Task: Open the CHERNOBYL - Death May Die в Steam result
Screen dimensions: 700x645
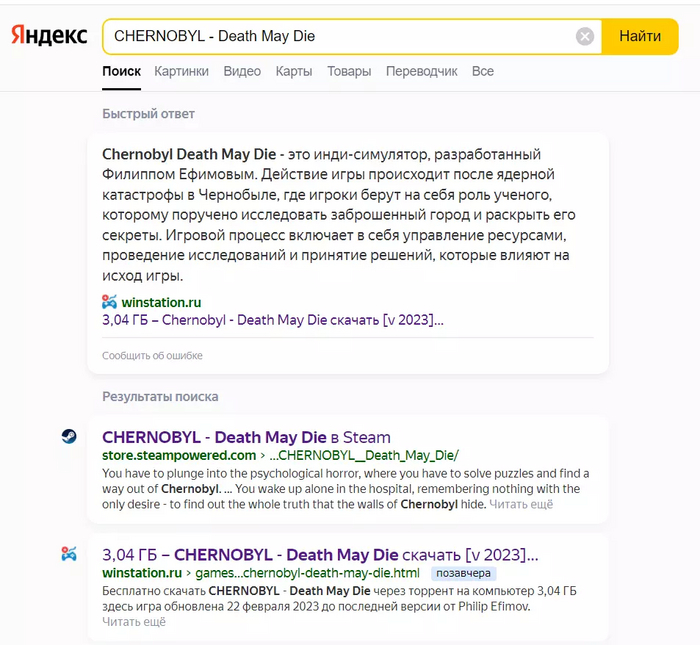Action: [x=246, y=437]
